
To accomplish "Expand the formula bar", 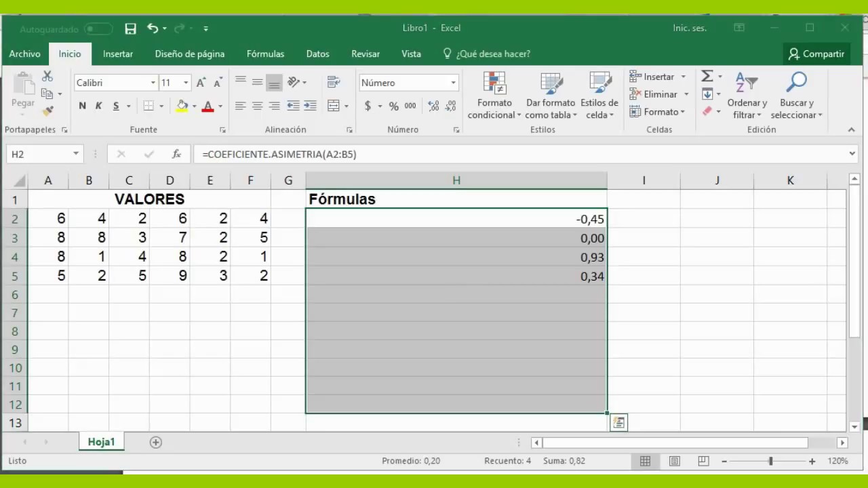I will pos(852,154).
